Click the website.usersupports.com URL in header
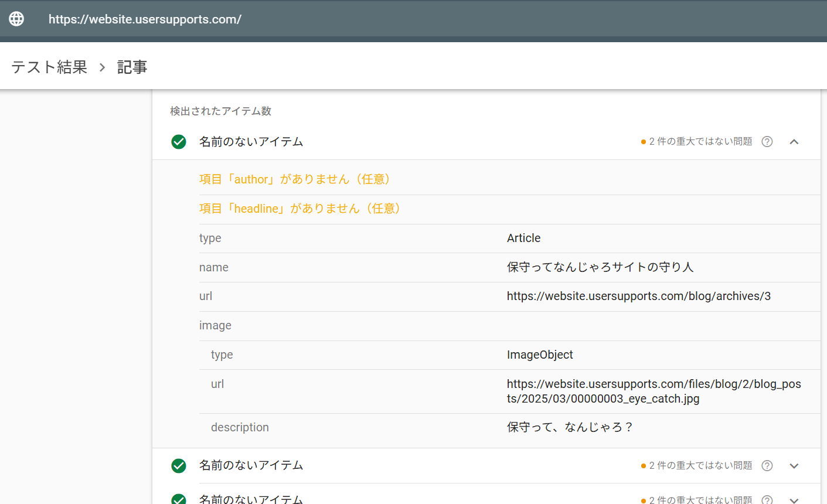The width and height of the screenshot is (827, 504). pos(145,19)
